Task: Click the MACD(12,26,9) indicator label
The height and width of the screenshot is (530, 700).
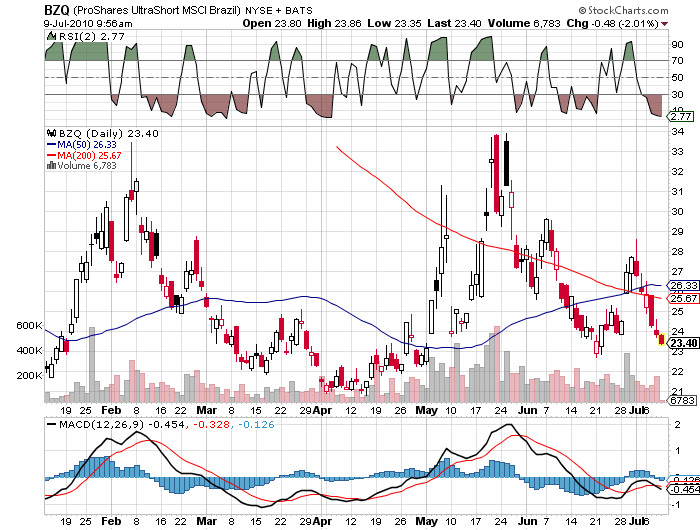Action: coord(103,424)
